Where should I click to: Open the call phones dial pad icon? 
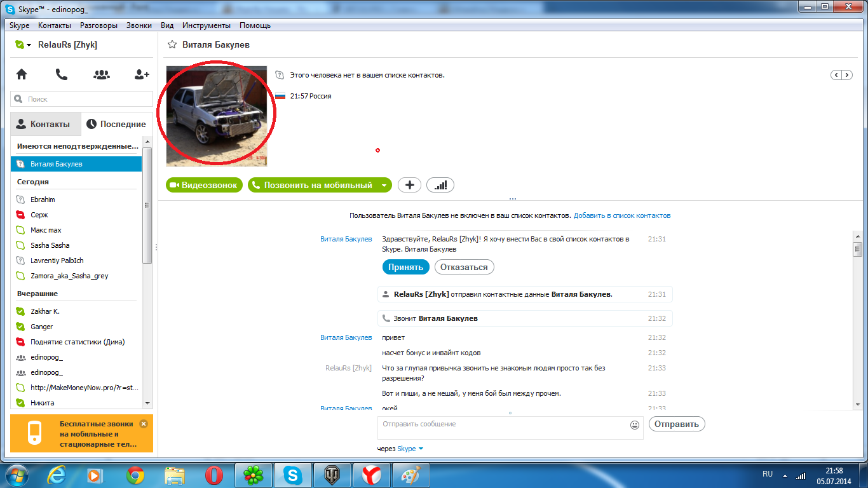coord(61,74)
